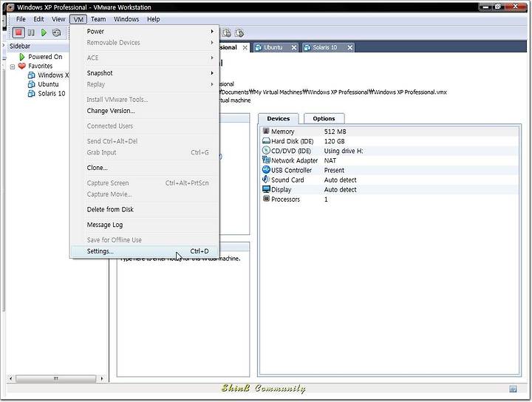Click the sidebar scroll left arrow
The width and height of the screenshot is (532, 402).
pyautogui.click(x=11, y=378)
